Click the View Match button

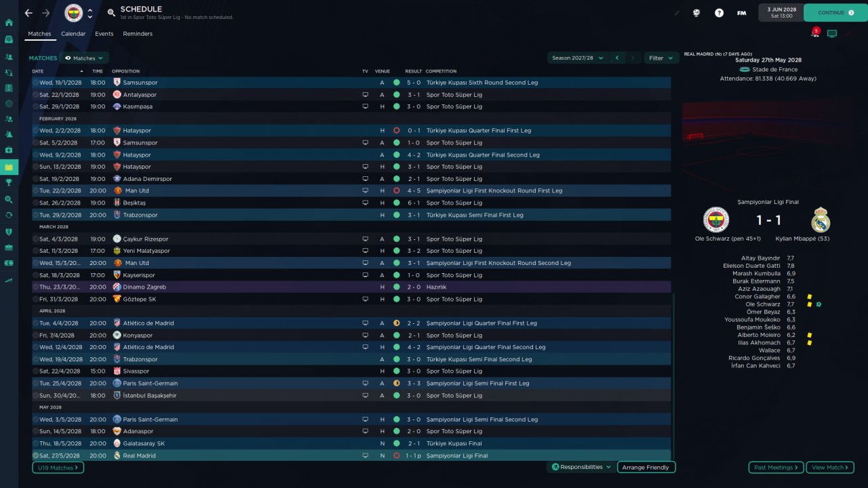pos(830,468)
